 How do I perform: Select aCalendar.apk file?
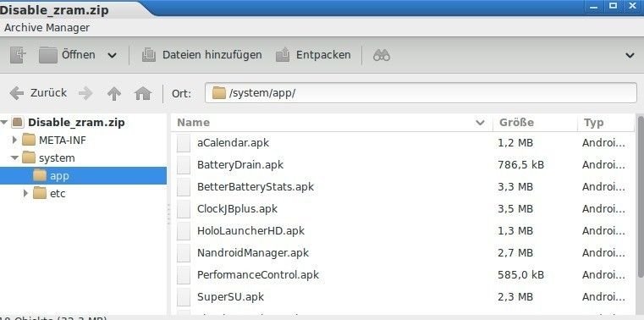tap(233, 143)
